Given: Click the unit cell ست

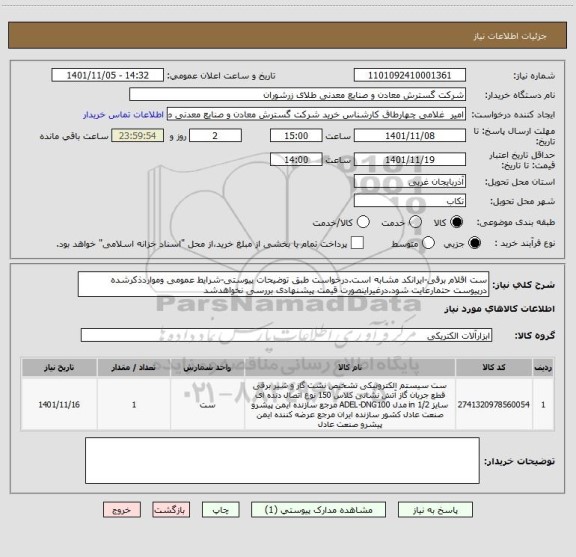Looking at the screenshot, I should point(208,405).
